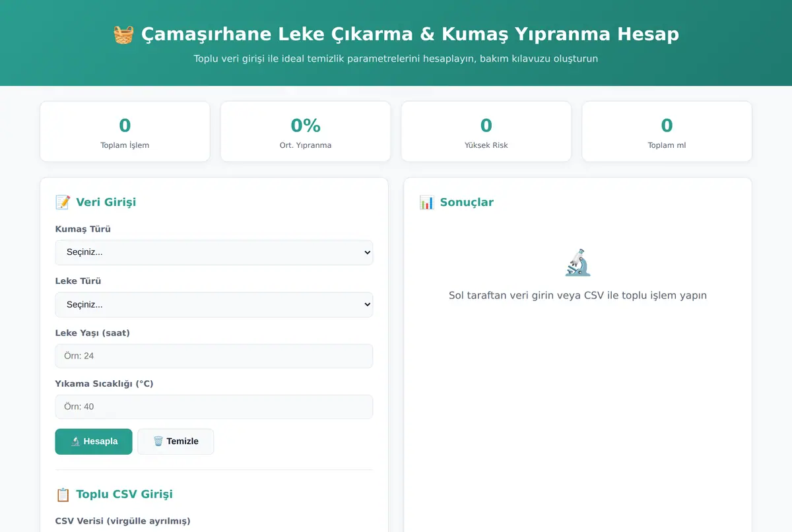Click the 'Sonuçlar' heading text
Screen dimensions: 792x532
[467, 202]
